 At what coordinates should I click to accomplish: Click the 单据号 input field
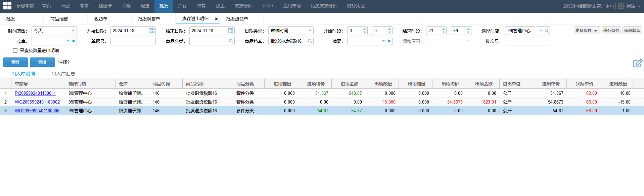tap(133, 41)
